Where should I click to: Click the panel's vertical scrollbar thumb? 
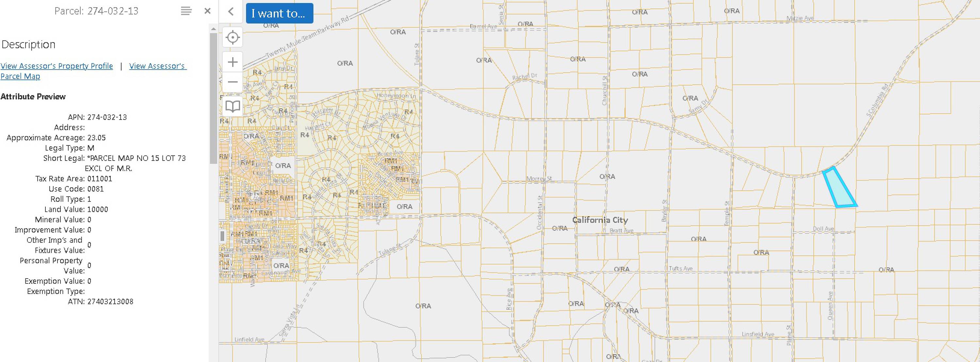[x=213, y=98]
